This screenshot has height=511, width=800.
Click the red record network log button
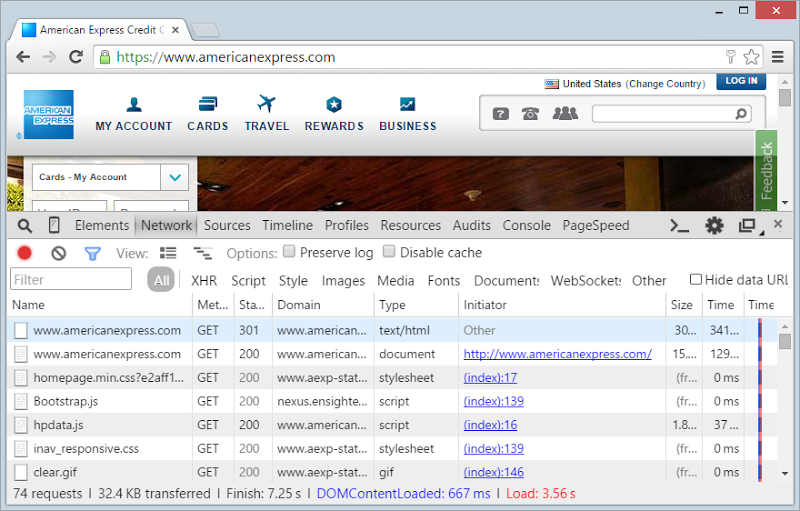tap(24, 253)
